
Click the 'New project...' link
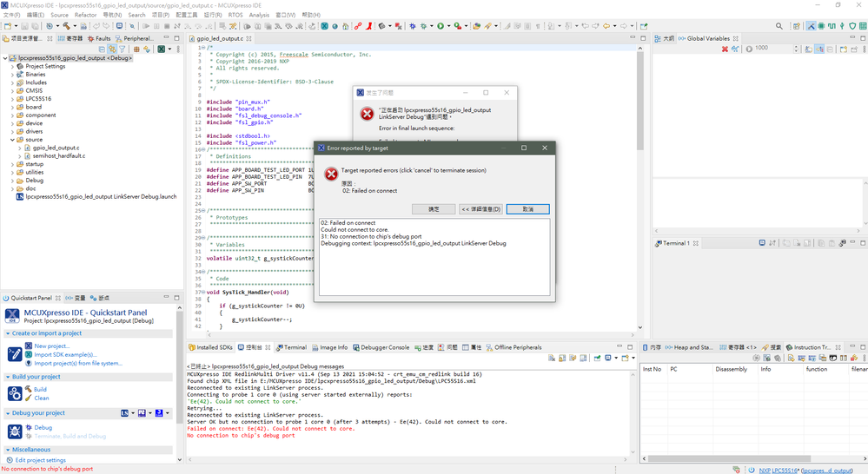(51, 346)
